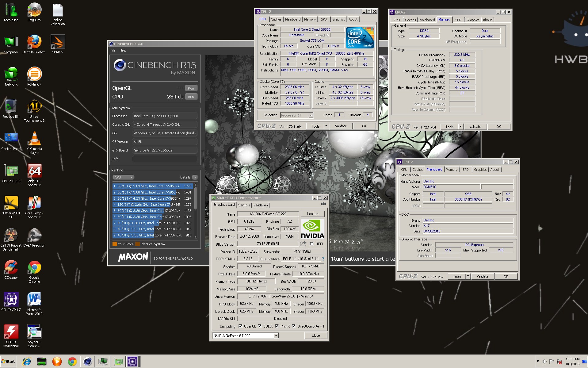
Task: Open Internet Explorer in taskbar
Action: tap(27, 362)
